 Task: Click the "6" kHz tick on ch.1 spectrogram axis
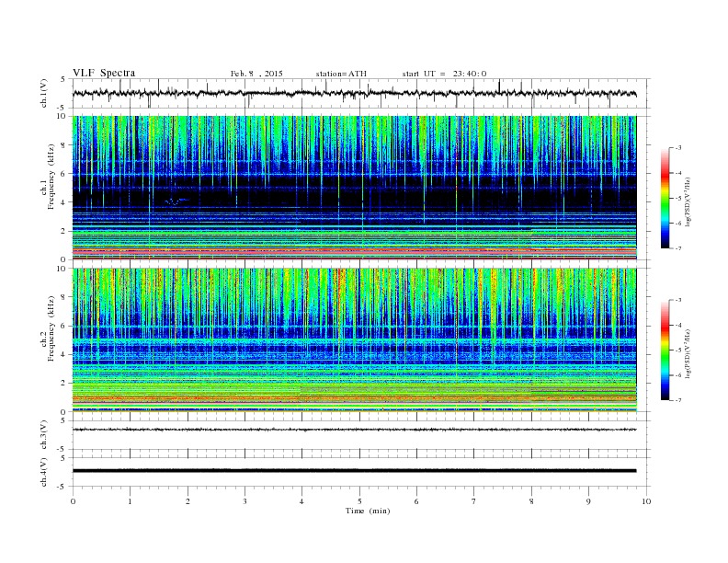pos(64,173)
